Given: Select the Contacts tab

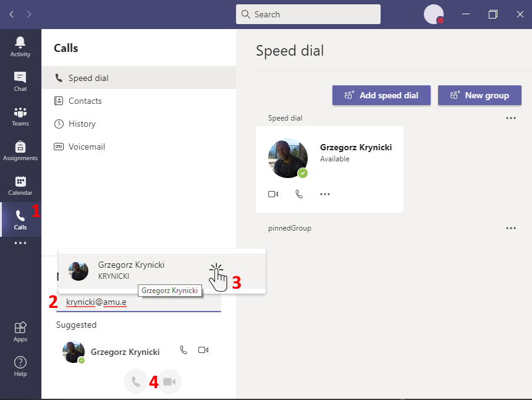Looking at the screenshot, I should (x=85, y=101).
